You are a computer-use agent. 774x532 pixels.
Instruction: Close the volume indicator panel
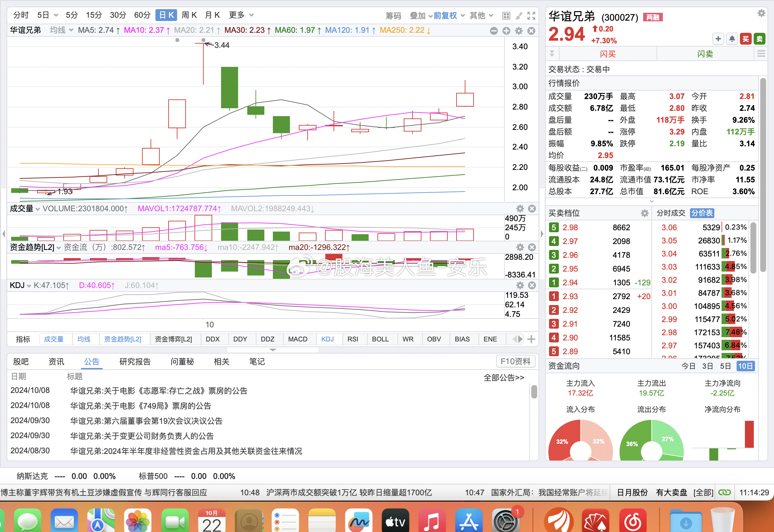[532, 209]
